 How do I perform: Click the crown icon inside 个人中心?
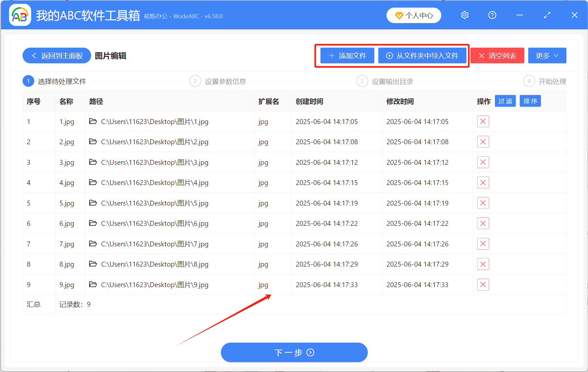click(399, 15)
